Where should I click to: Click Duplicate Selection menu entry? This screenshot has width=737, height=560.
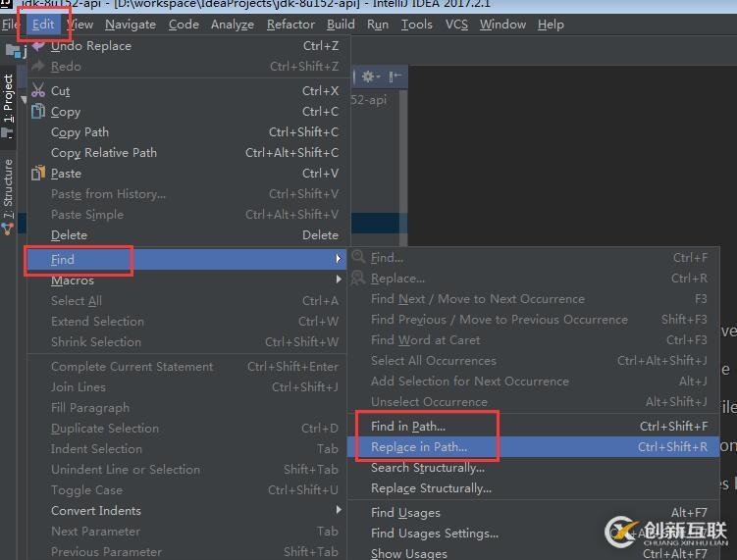click(x=186, y=428)
